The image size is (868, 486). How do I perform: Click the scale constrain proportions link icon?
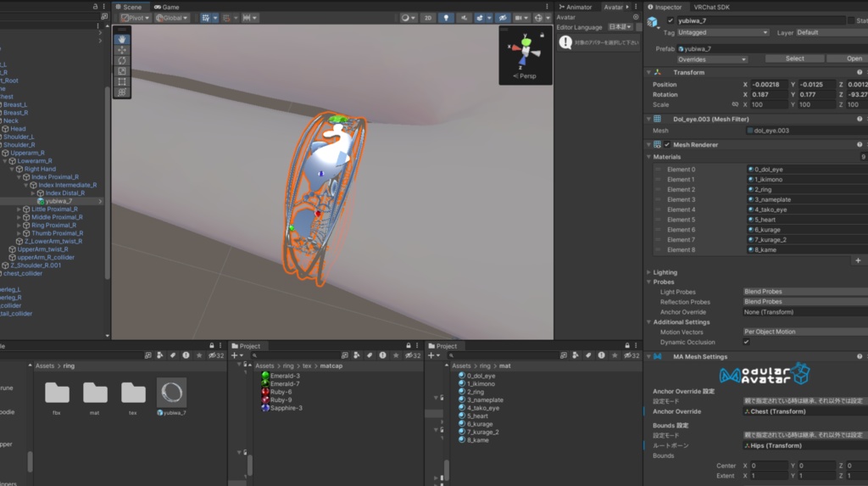[x=735, y=104]
